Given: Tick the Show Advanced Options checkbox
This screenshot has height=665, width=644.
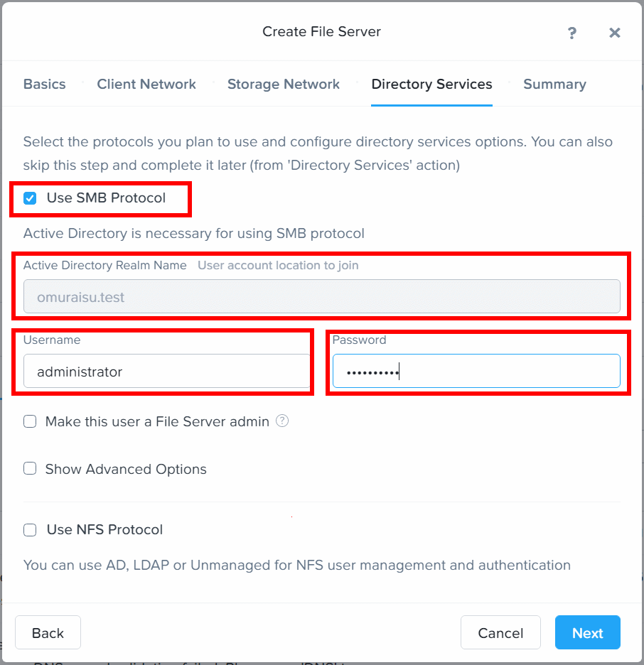Looking at the screenshot, I should click(30, 469).
